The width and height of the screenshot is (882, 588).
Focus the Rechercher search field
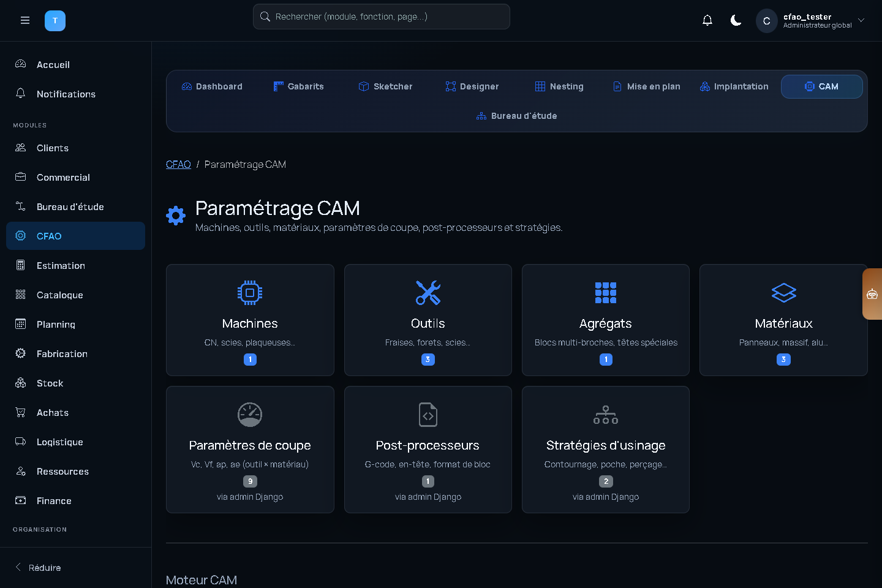(x=382, y=17)
